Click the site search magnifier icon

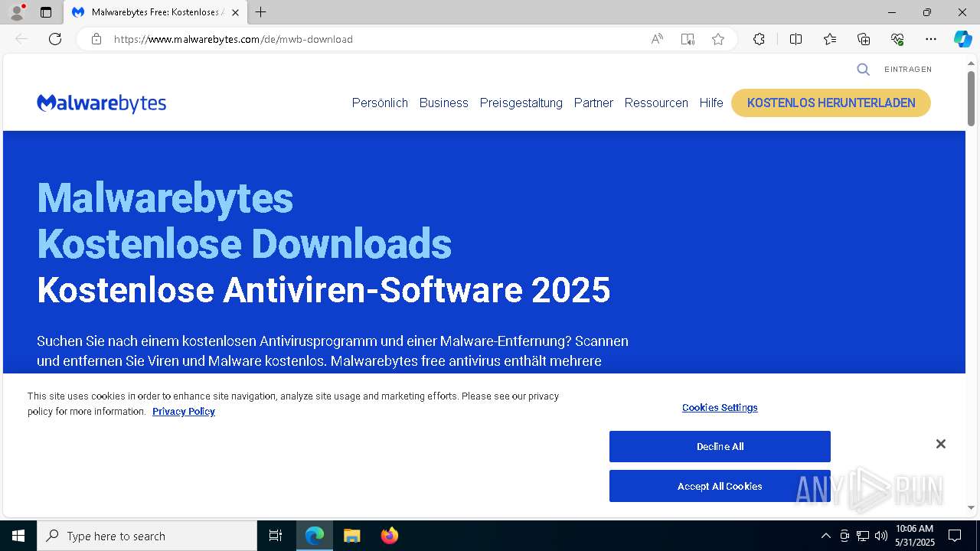pyautogui.click(x=863, y=70)
